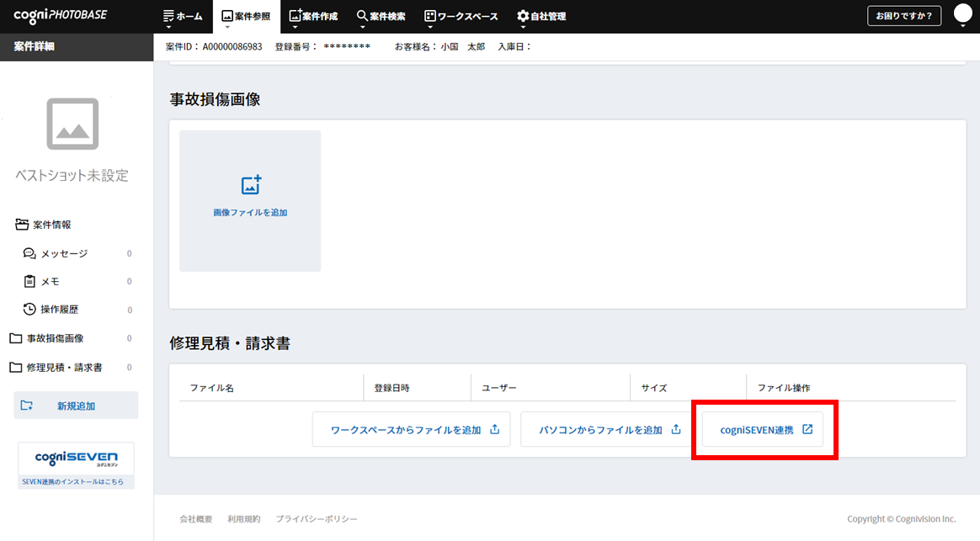Select 案件情報 in the sidebar
The image size is (980, 541).
click(51, 225)
